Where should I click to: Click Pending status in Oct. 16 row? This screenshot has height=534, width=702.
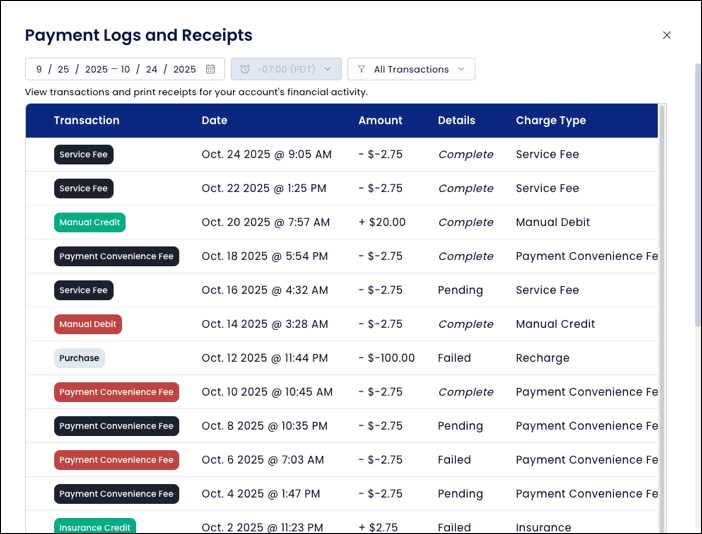pos(460,290)
